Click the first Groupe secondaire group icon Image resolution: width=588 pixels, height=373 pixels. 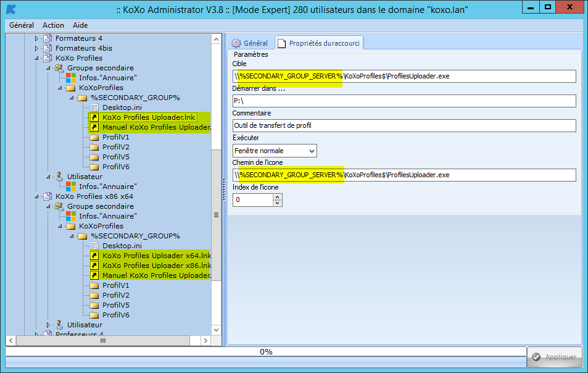pyautogui.click(x=59, y=68)
